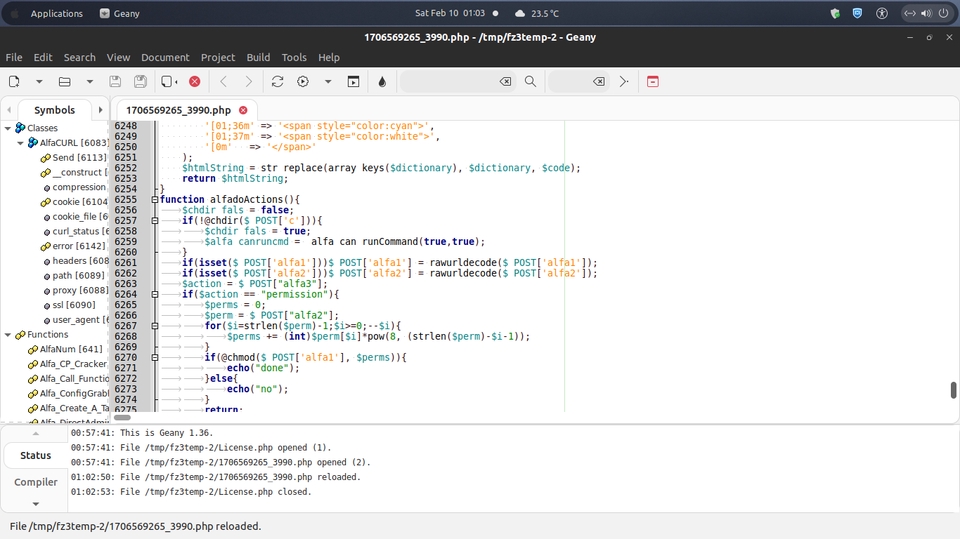Show next sidebar tab with right arrow

[100, 110]
